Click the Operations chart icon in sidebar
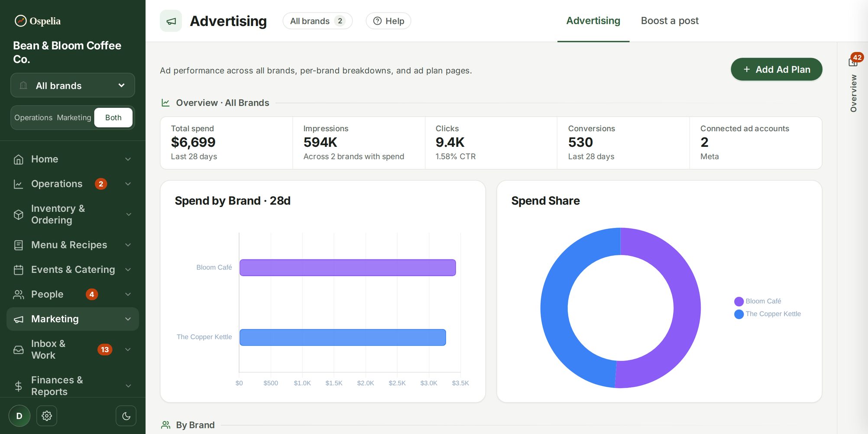 click(18, 184)
